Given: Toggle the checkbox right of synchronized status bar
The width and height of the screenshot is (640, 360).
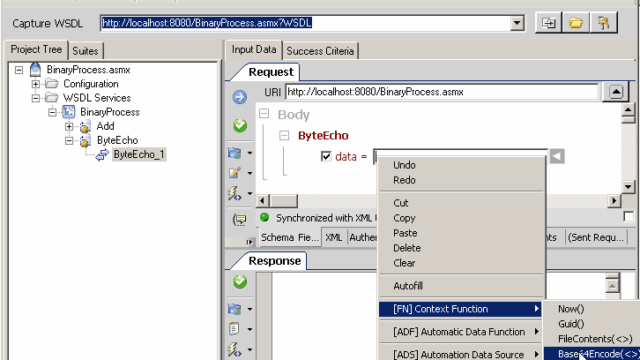Looking at the screenshot, I should tap(629, 217).
